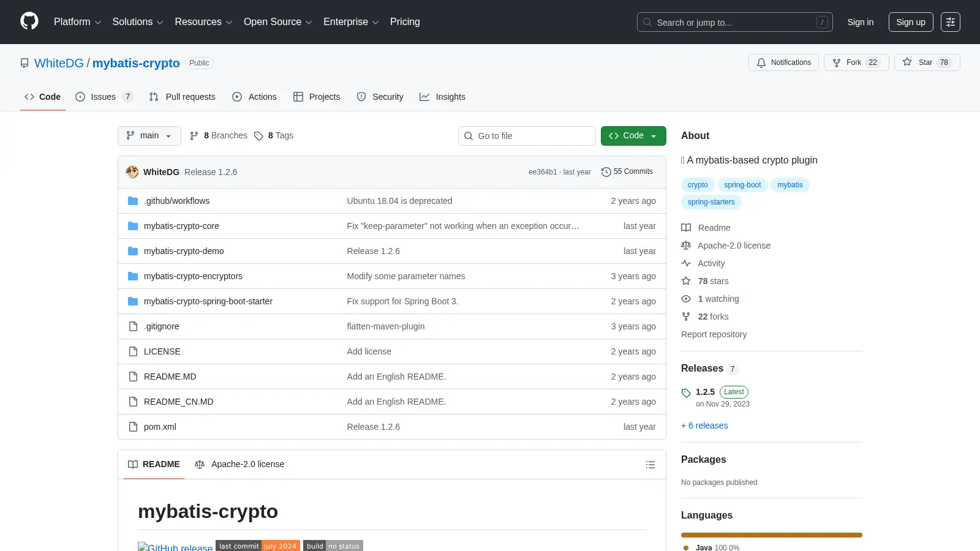
Task: Click the .gitignore file icon
Action: [x=133, y=326]
